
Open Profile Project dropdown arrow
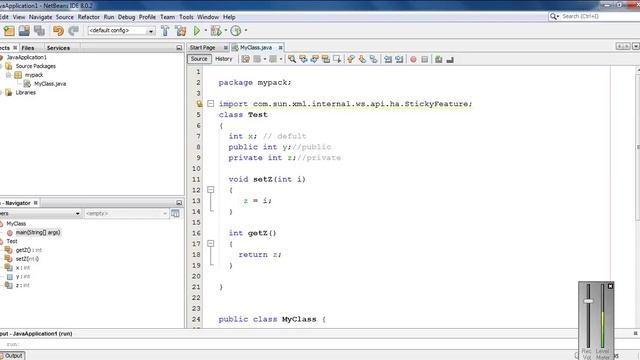245,30
